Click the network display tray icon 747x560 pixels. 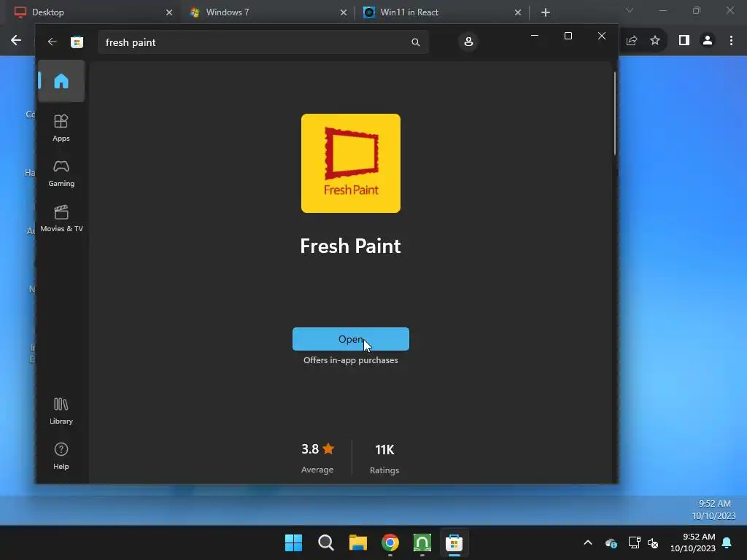coord(634,542)
